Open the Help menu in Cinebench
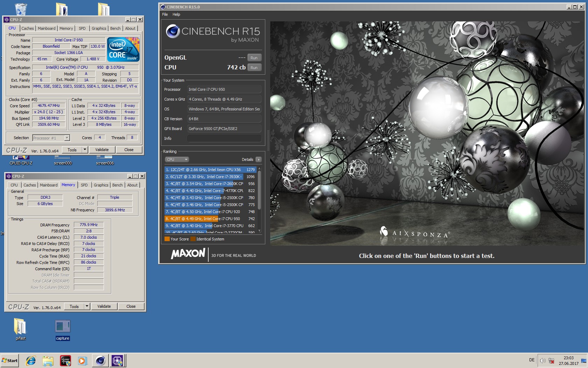588x368 pixels. [176, 14]
